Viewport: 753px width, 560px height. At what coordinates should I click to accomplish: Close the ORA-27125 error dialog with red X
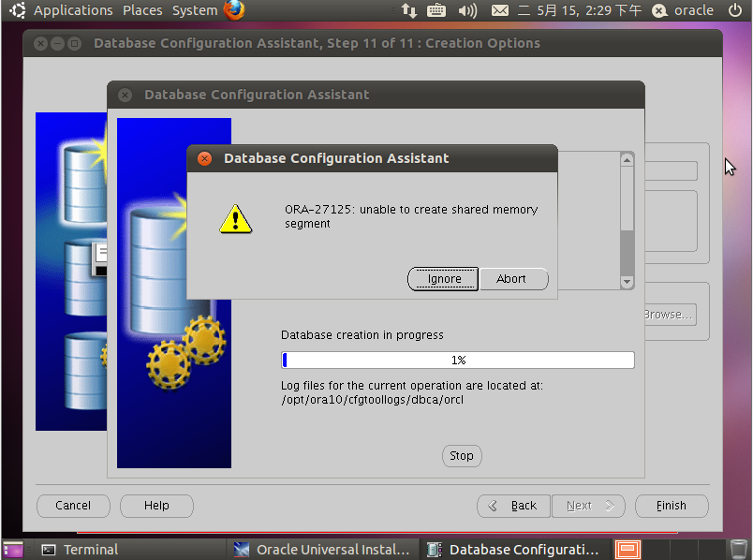click(x=204, y=158)
